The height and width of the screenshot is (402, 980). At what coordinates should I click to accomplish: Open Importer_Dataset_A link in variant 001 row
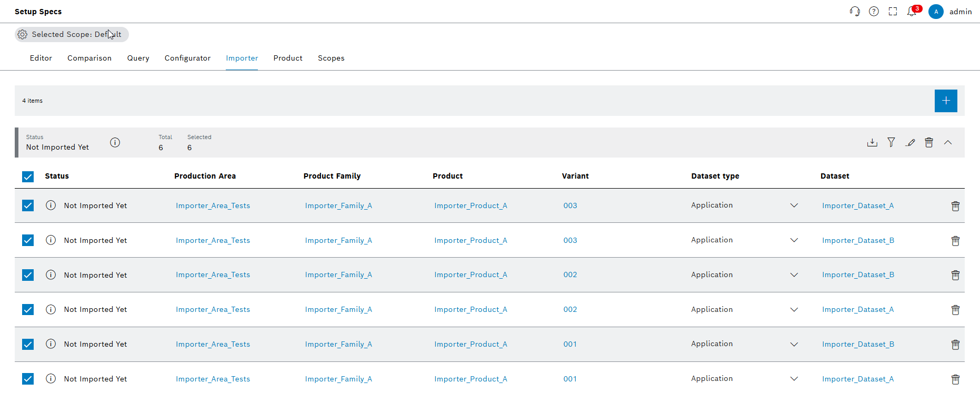(858, 379)
